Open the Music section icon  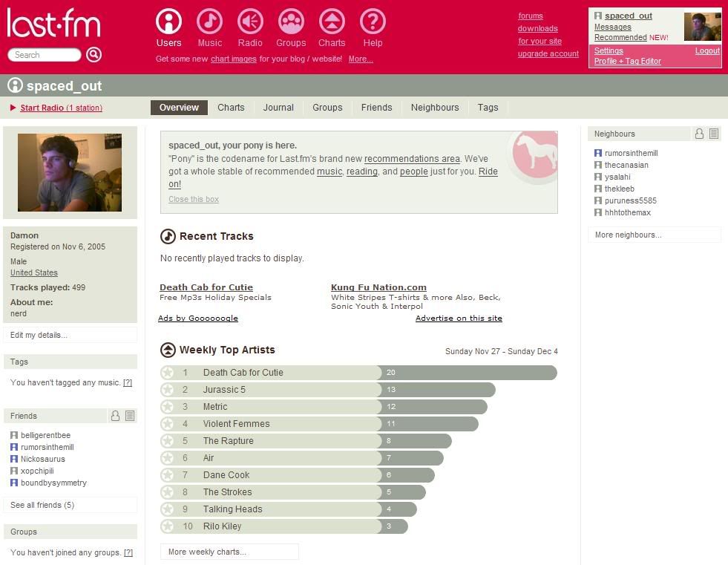[209, 22]
